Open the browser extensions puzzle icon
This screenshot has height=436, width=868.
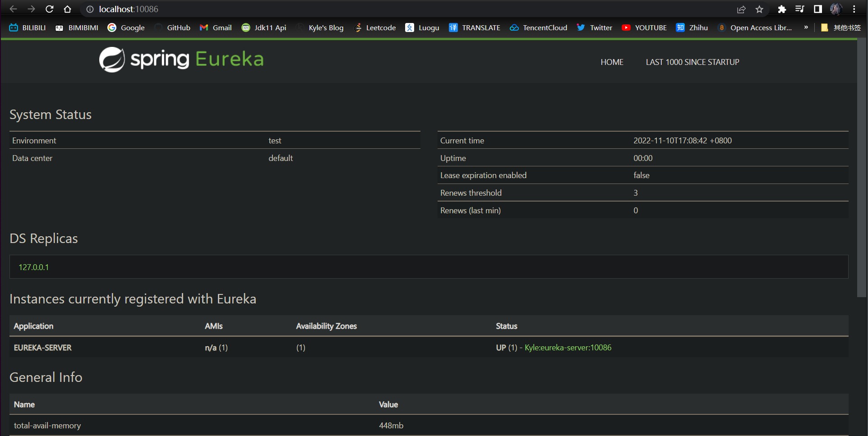click(782, 9)
